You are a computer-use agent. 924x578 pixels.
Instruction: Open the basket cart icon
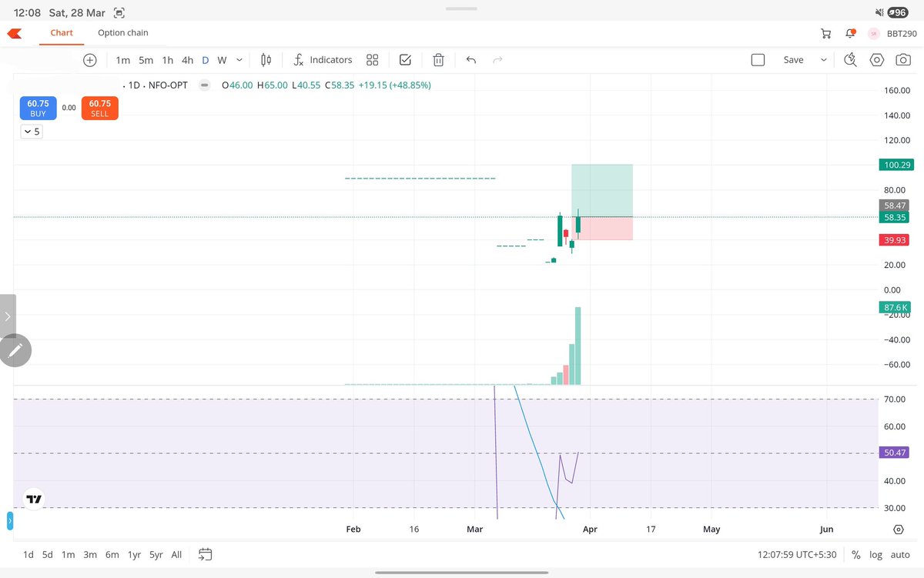(x=826, y=33)
